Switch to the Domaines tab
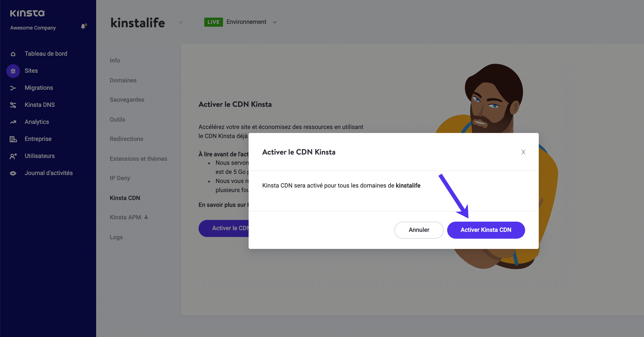Image resolution: width=644 pixels, height=337 pixels. tap(123, 80)
